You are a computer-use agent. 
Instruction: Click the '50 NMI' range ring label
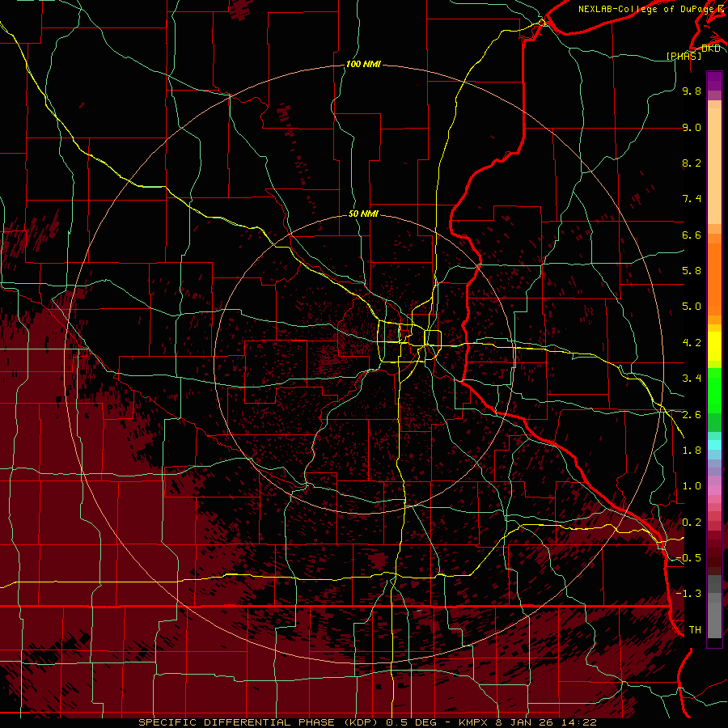pyautogui.click(x=363, y=214)
